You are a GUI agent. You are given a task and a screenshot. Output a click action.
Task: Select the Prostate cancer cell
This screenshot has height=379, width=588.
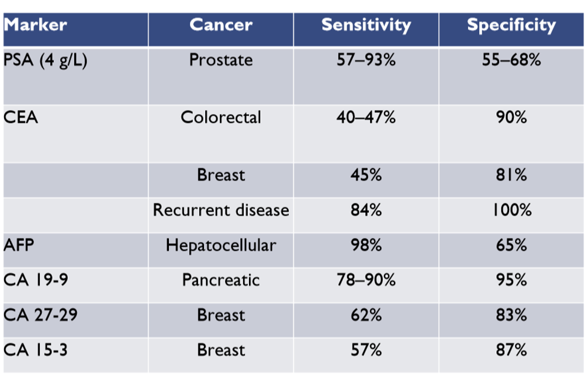220,60
